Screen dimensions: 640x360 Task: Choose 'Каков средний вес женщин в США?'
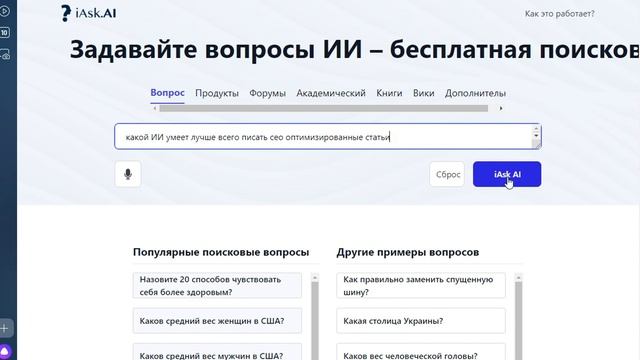pyautogui.click(x=217, y=321)
